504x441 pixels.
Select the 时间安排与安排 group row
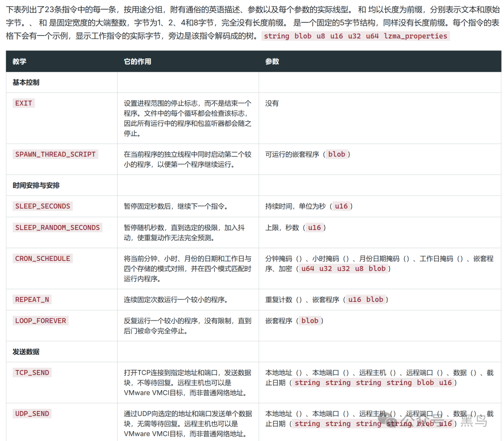click(253, 185)
